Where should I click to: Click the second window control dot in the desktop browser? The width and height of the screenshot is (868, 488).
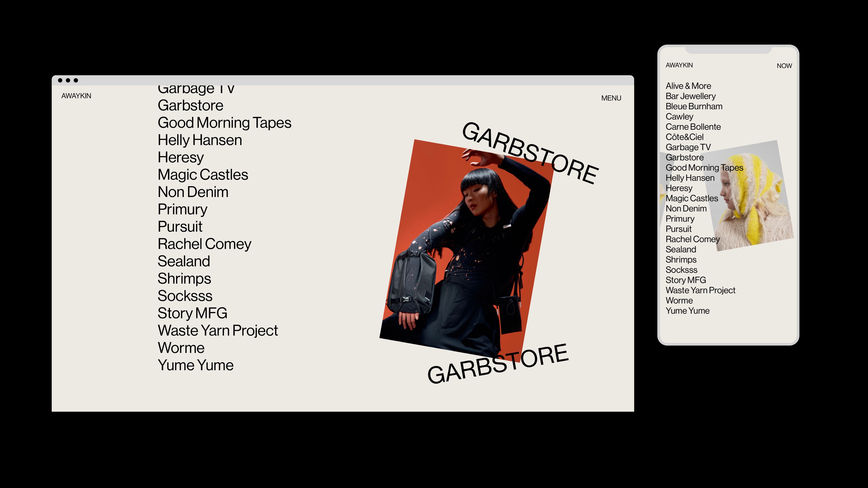tap(68, 80)
